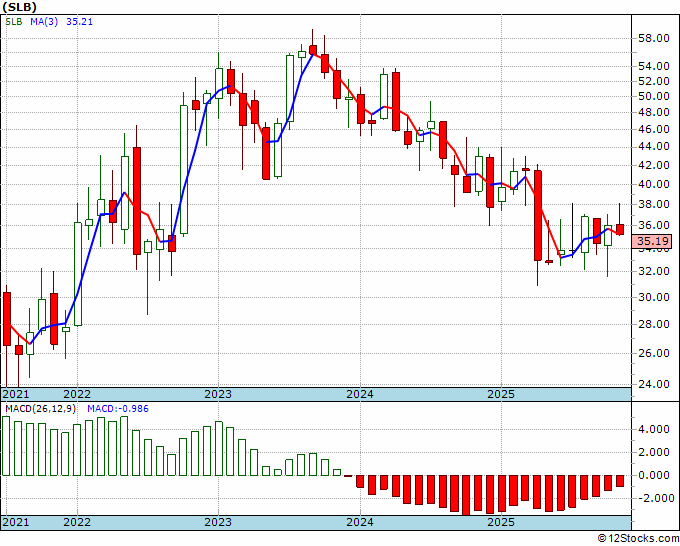The image size is (680, 546).
Task: Click the 28.00 price axis label
Action: 654,324
